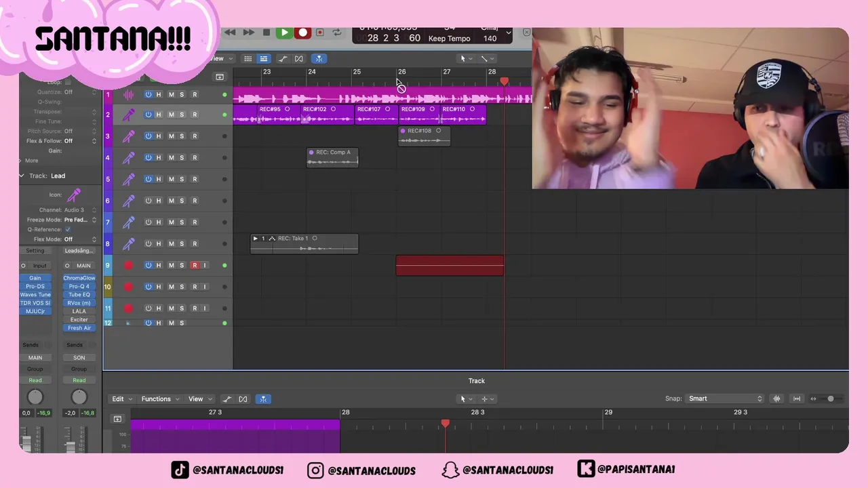Toggle input monitoring on track 10
This screenshot has width=868, height=488.
205,287
